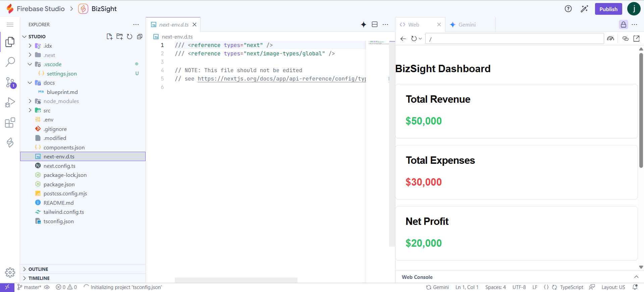Collapse the .vscode folder
The height and width of the screenshot is (292, 644).
(x=30, y=64)
